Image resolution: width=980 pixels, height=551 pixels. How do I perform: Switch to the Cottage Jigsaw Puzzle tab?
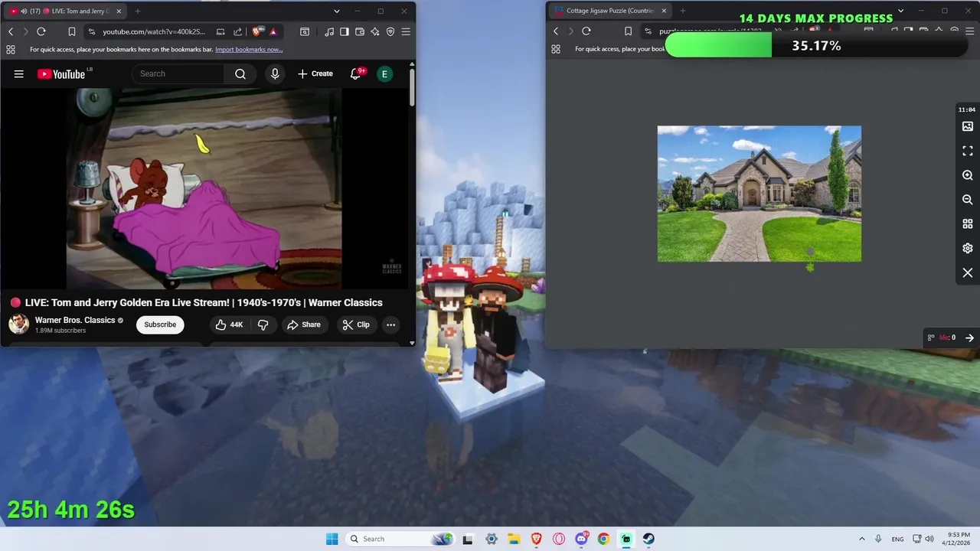610,11
